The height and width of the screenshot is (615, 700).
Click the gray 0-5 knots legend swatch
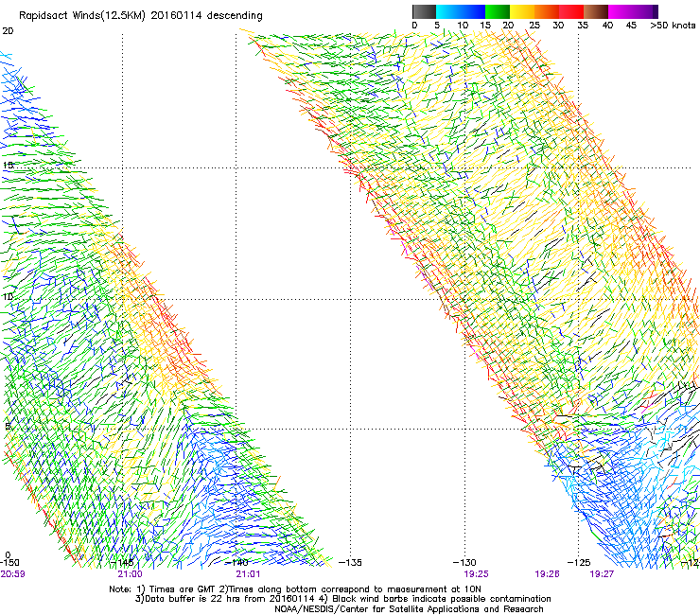(424, 11)
